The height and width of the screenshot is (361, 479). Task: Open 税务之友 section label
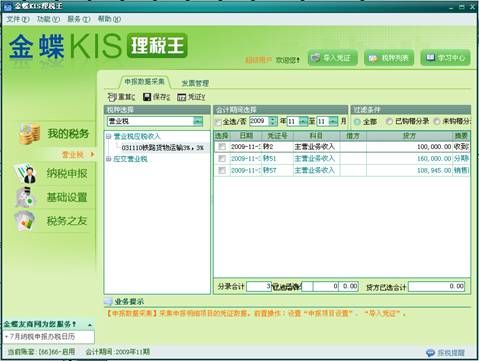(67, 220)
